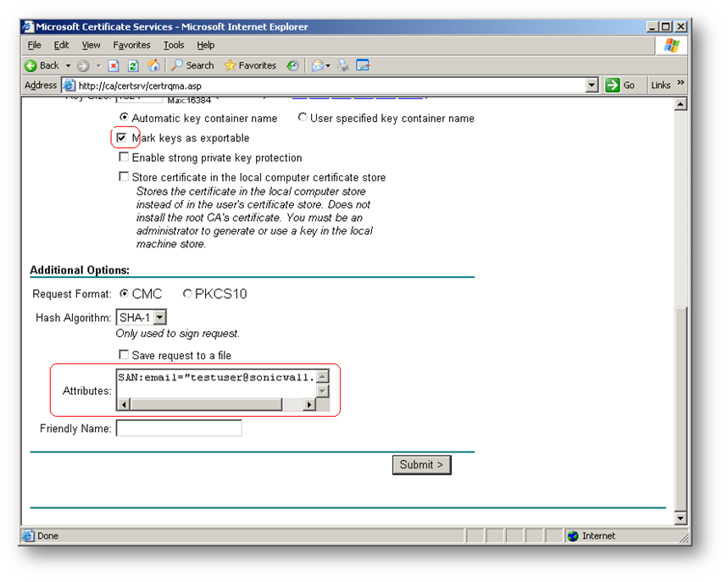
Task: Check Save request to a file
Action: (124, 355)
